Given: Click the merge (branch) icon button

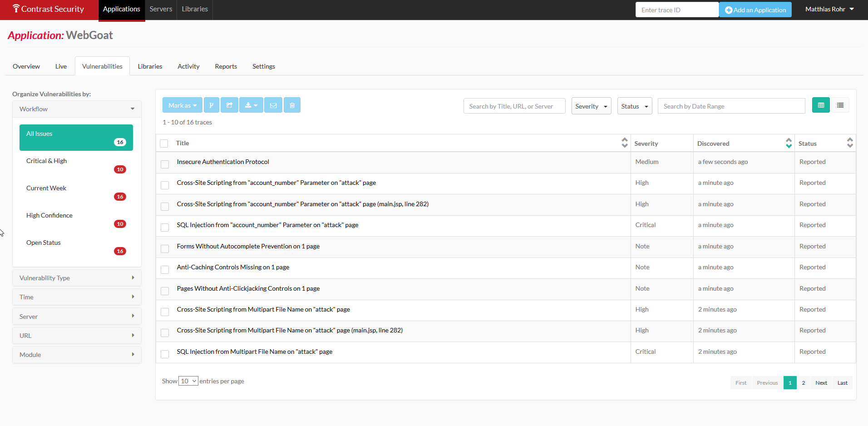Looking at the screenshot, I should (212, 105).
